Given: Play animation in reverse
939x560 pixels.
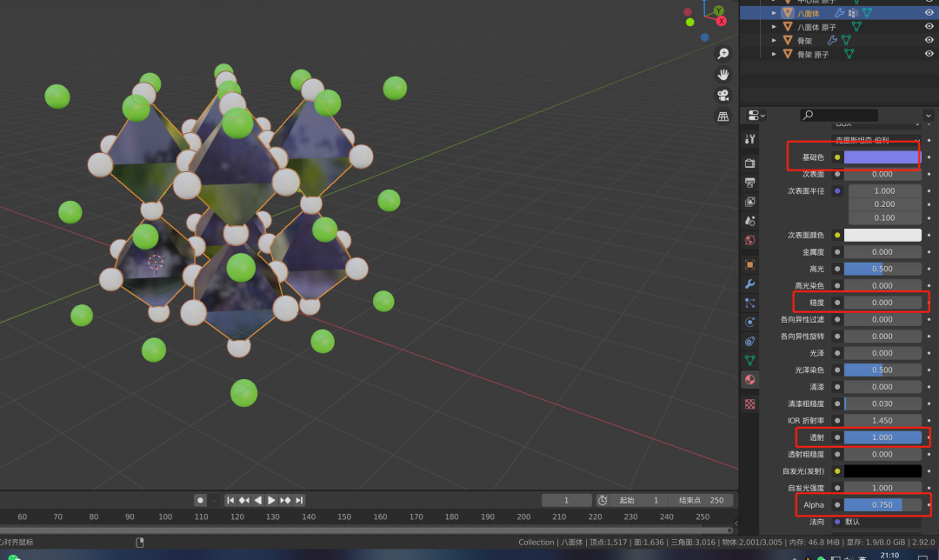Looking at the screenshot, I should [258, 500].
